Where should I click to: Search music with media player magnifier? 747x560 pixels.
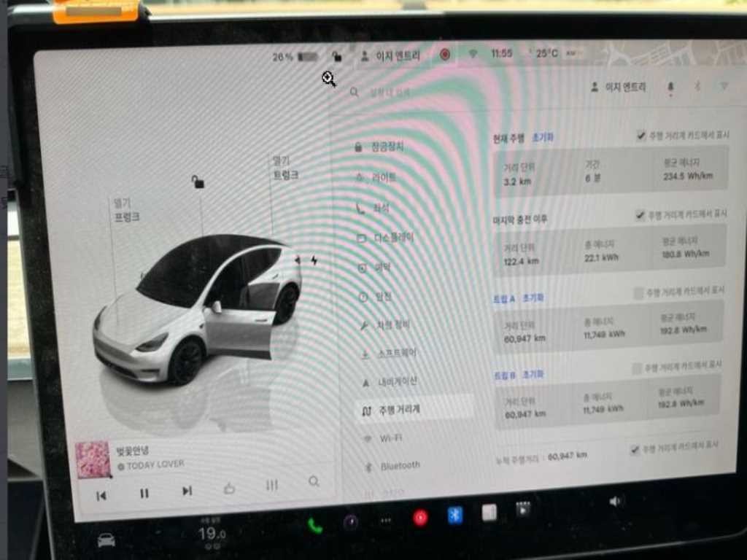pyautogui.click(x=314, y=481)
